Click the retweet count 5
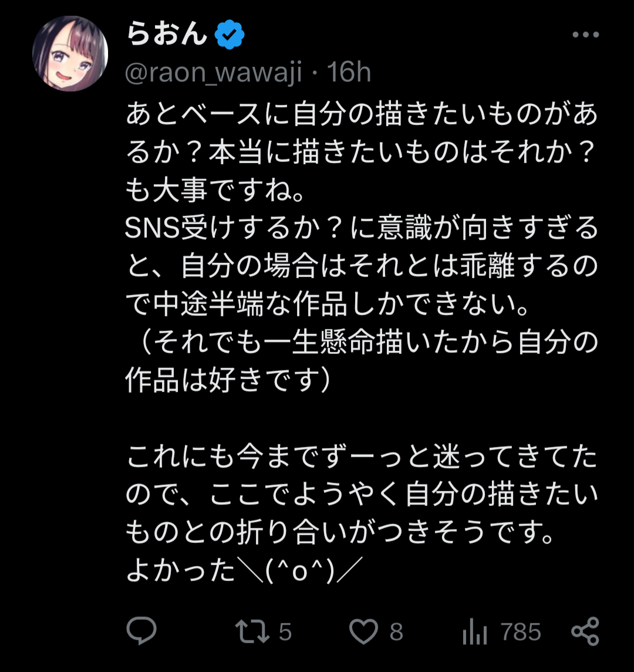Screen dimensions: 634x672 [285, 632]
